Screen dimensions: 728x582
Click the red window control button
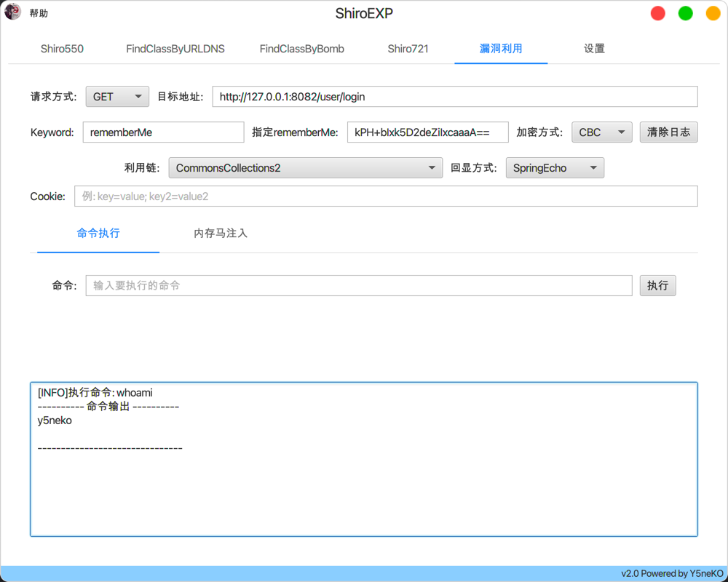658,13
